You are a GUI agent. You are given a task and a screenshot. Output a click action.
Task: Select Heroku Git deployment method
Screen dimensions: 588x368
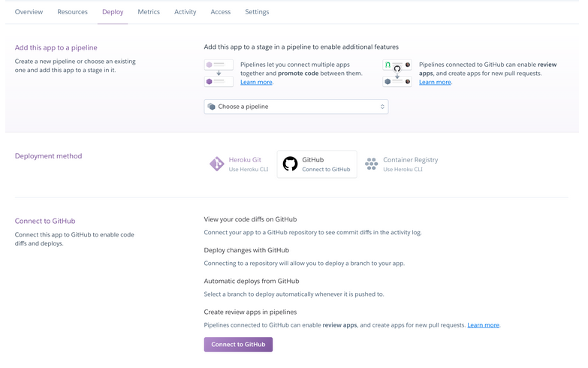point(240,164)
